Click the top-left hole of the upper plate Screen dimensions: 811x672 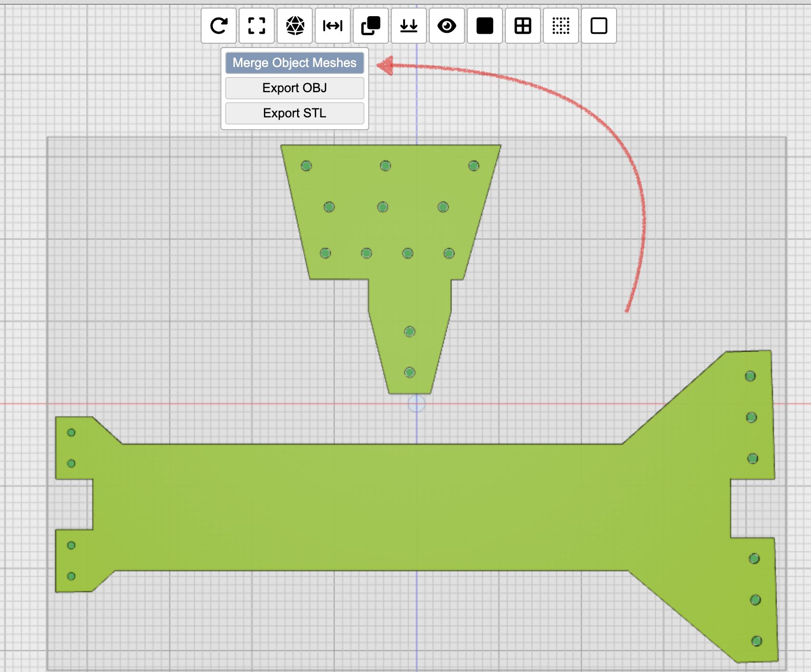click(307, 166)
